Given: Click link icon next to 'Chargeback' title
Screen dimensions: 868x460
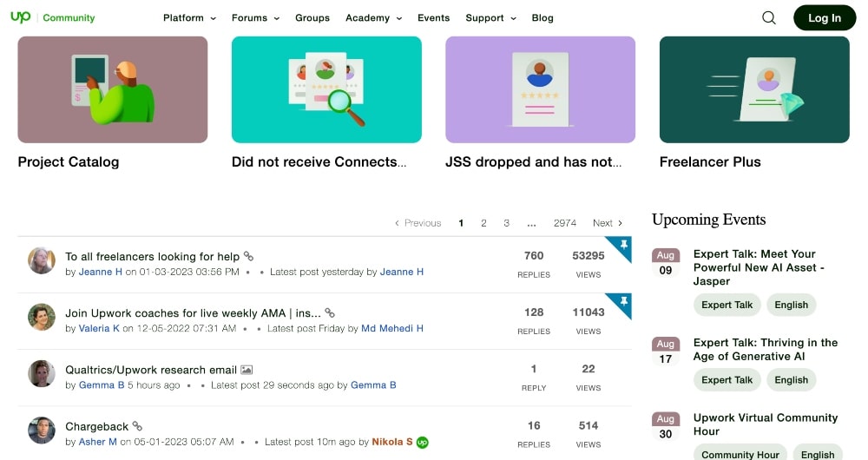Looking at the screenshot, I should click(137, 426).
